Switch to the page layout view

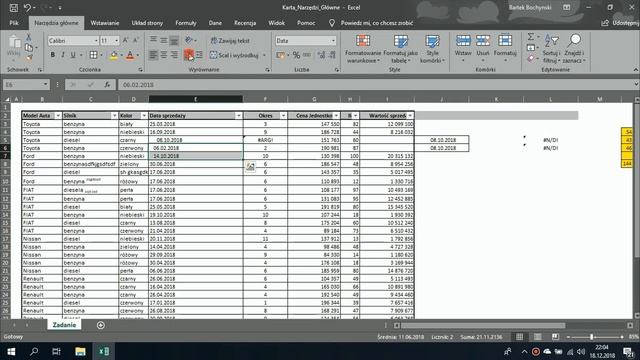point(538,337)
